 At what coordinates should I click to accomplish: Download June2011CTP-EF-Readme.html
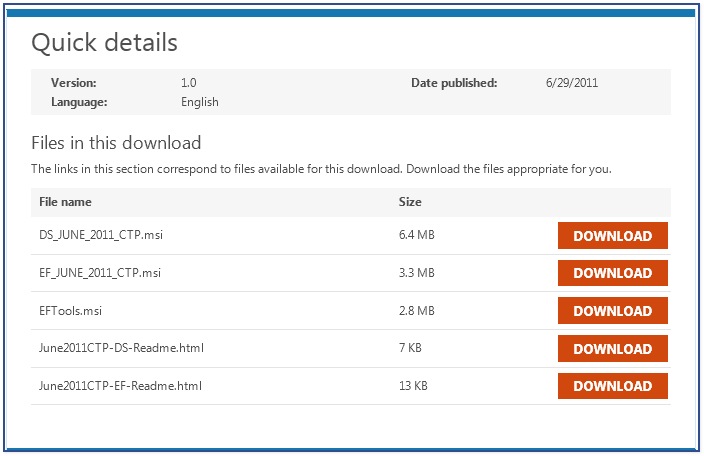point(612,386)
